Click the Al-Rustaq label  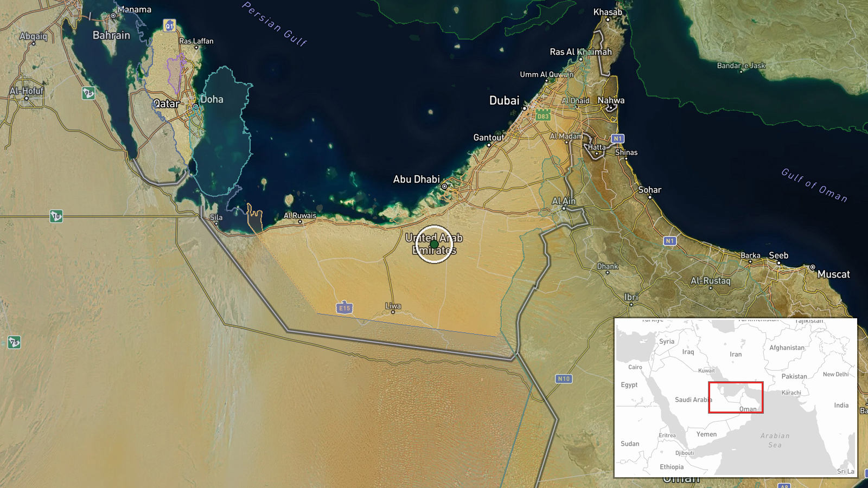click(710, 281)
